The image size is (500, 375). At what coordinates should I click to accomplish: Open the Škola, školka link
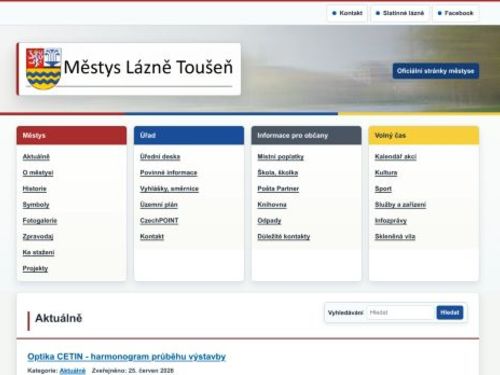[x=277, y=173]
